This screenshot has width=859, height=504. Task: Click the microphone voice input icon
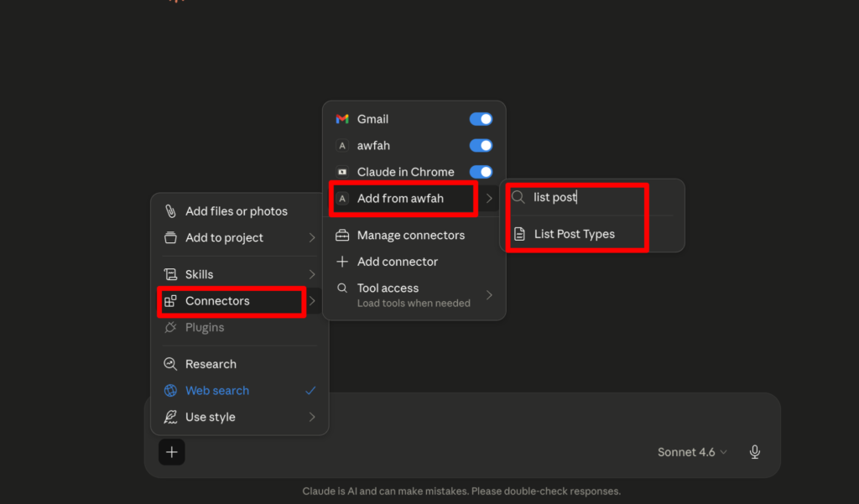point(754,451)
